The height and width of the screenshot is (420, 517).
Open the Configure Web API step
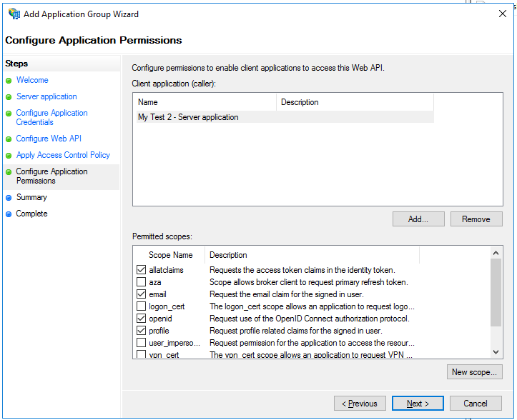pyautogui.click(x=49, y=139)
